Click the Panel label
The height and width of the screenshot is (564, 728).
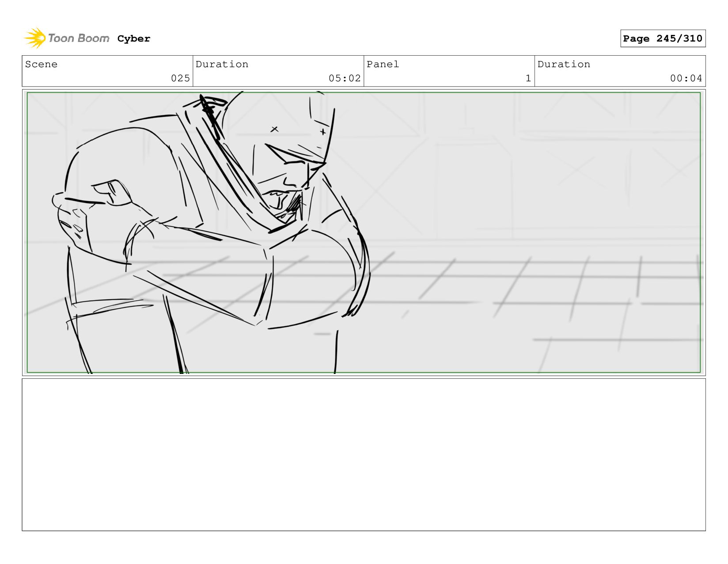coord(383,64)
